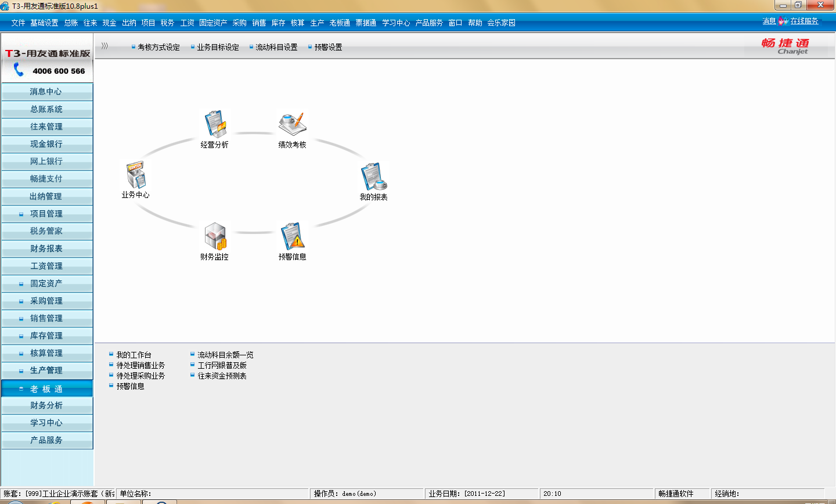836x504 pixels.
Task: Open 往来管理 in sidebar
Action: pyautogui.click(x=46, y=127)
